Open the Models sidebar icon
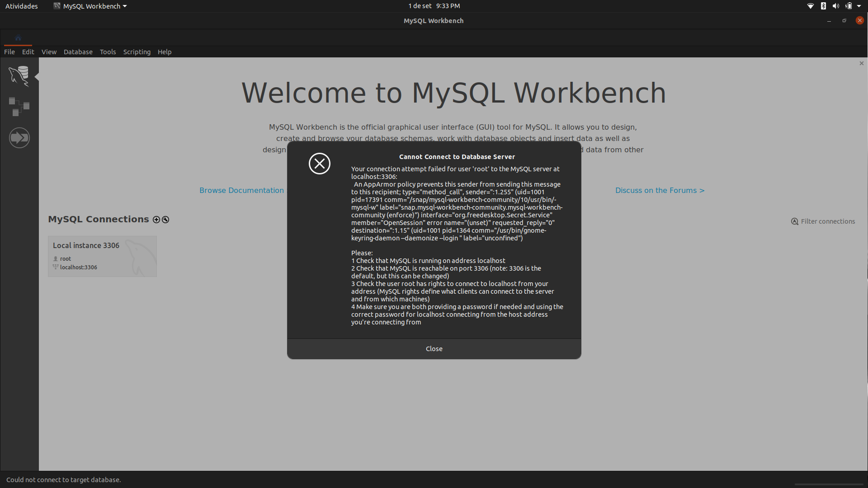 coord(19,107)
